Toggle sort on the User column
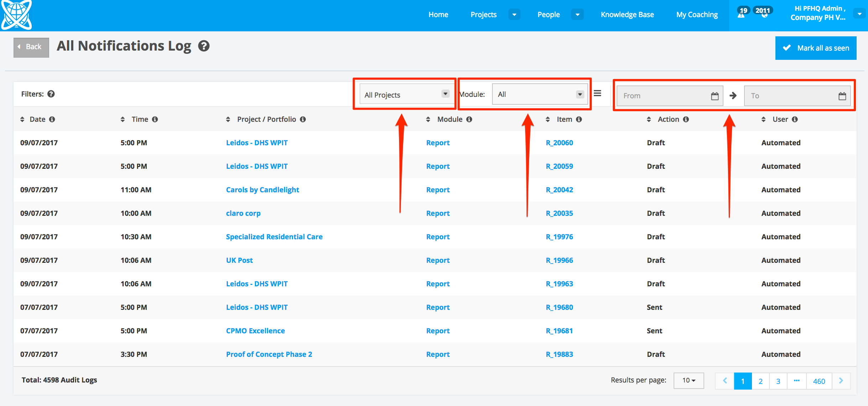868x406 pixels. pyautogui.click(x=763, y=119)
